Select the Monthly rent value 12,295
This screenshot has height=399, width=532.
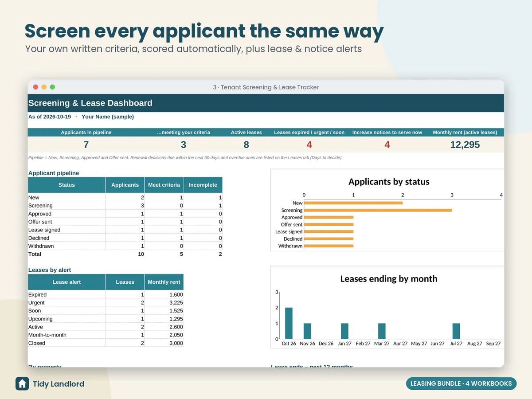[465, 145]
